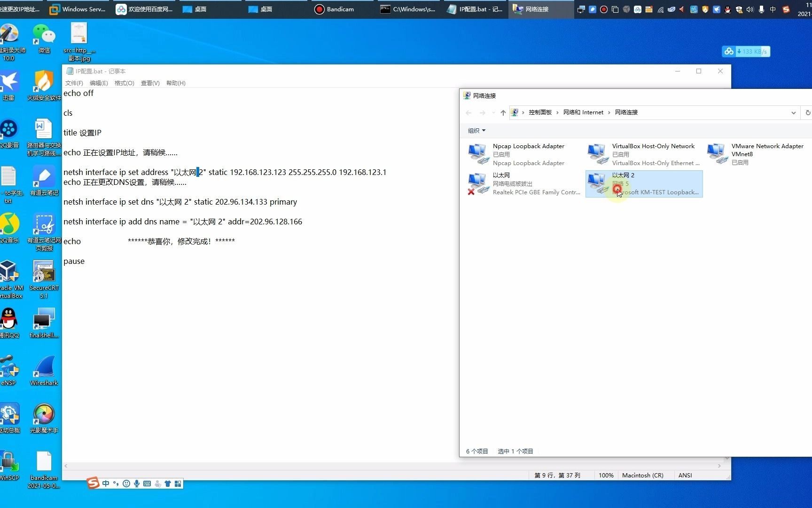Open 光影魔术手 desktop shortcut

tap(44, 418)
